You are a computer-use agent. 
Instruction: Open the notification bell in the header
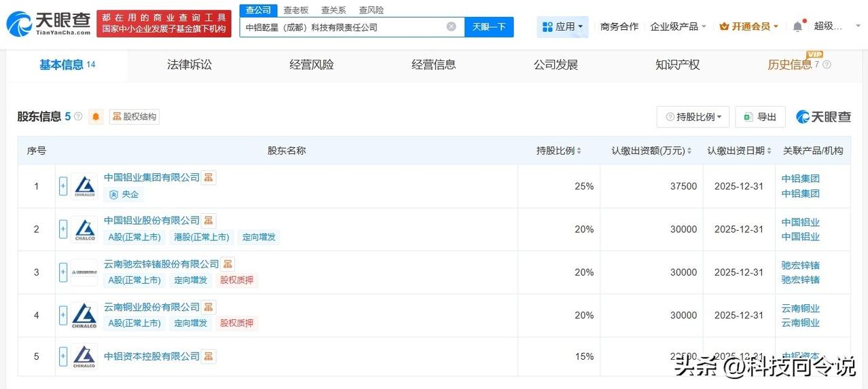coord(797,26)
